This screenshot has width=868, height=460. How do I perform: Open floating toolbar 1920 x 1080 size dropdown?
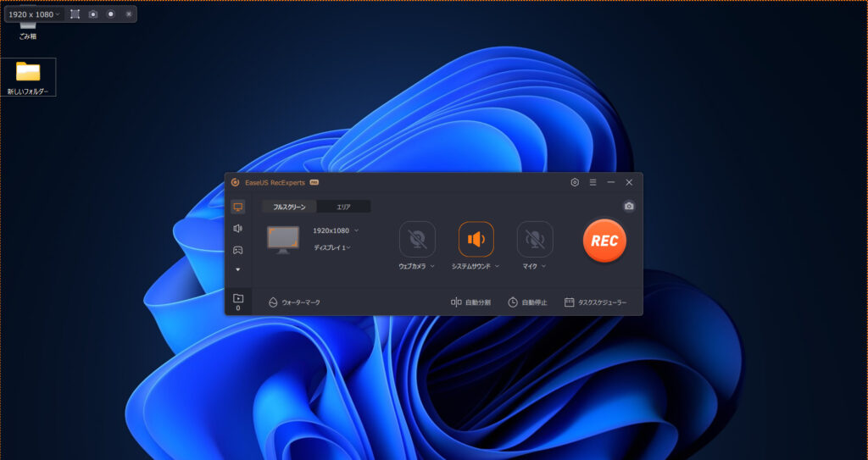[34, 14]
